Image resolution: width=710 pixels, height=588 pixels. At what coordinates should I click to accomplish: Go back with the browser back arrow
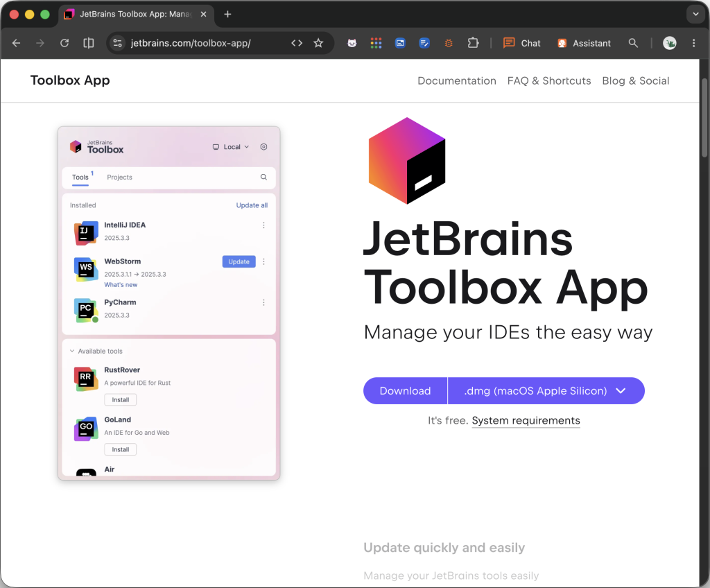(17, 43)
